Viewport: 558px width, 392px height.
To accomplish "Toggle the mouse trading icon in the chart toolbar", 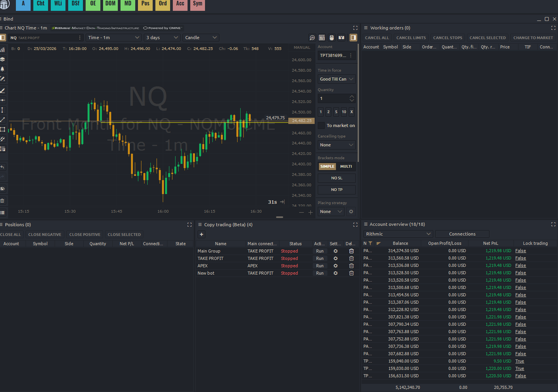I will coord(332,38).
